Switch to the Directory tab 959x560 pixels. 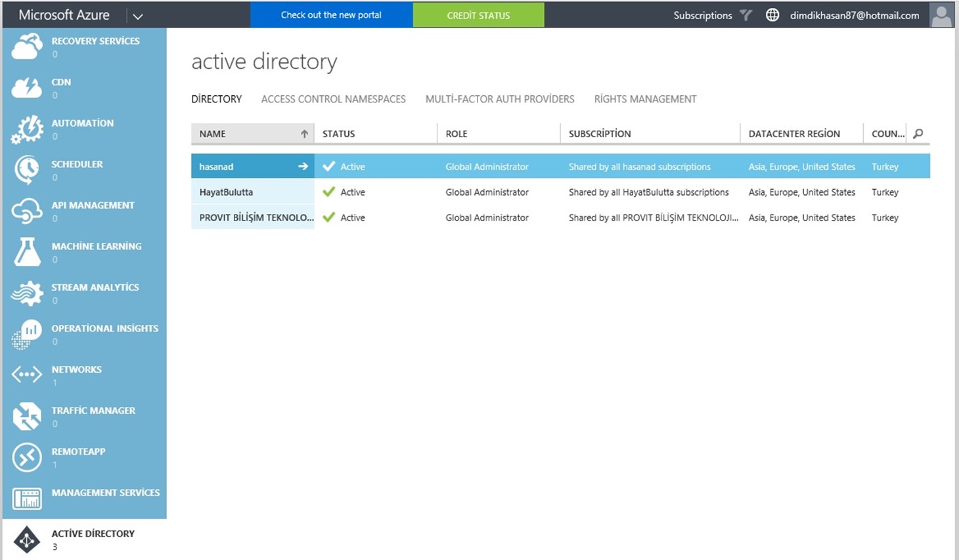(x=216, y=99)
